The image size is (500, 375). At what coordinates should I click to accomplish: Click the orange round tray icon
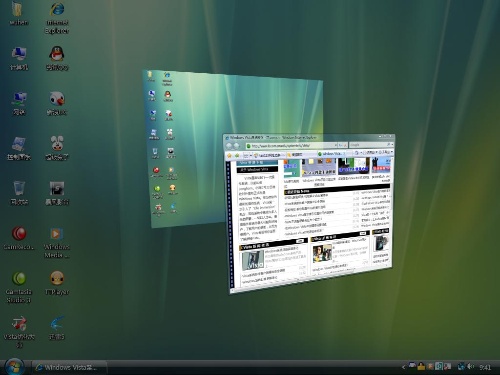pyautogui.click(x=430, y=367)
